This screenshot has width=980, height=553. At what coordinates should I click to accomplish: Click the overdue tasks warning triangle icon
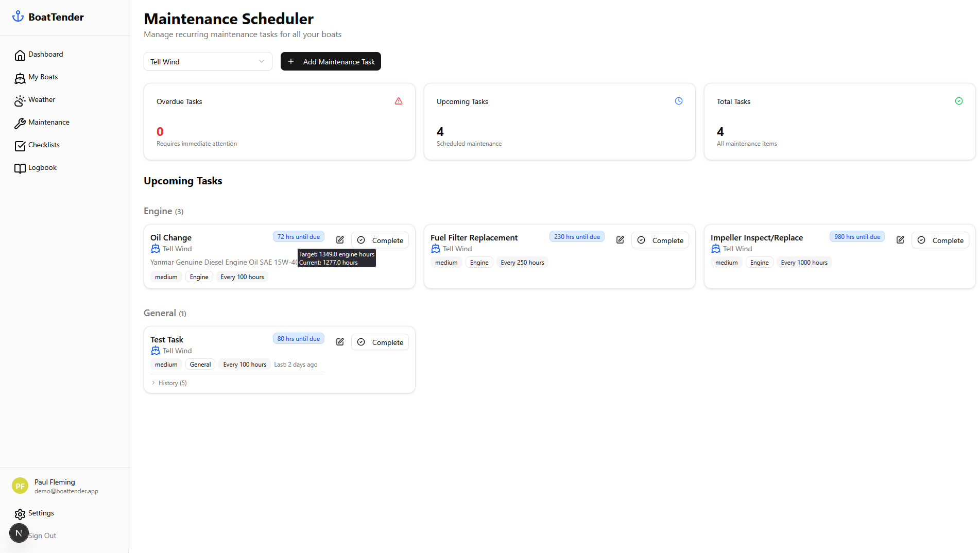click(399, 101)
